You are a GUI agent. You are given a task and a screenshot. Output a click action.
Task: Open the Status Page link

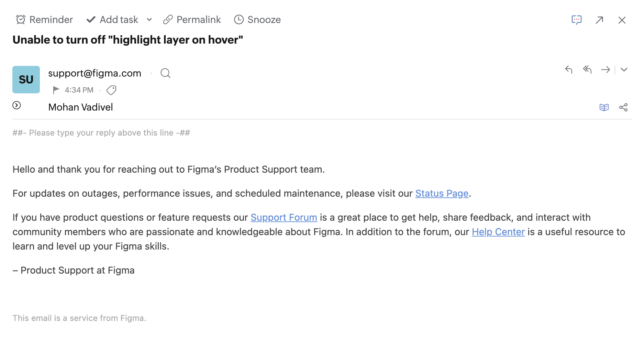click(x=442, y=194)
